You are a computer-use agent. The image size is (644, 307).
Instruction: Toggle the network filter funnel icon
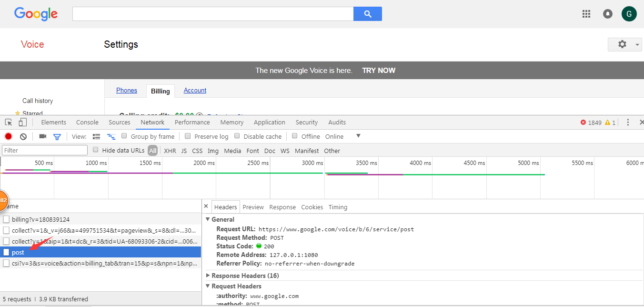pos(57,136)
